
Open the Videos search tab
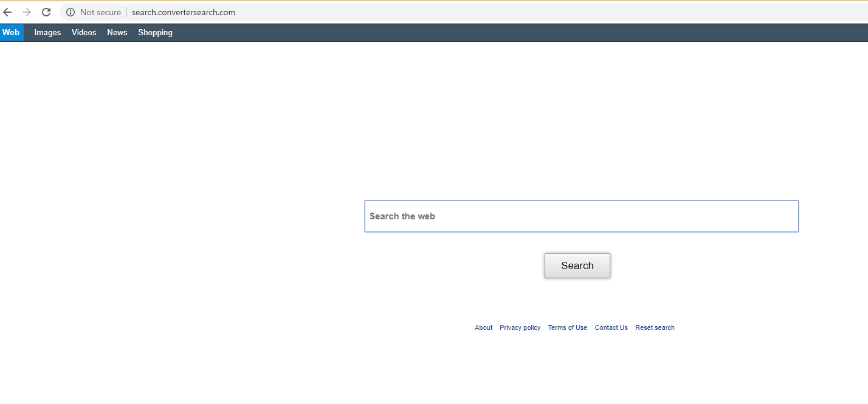tap(84, 33)
